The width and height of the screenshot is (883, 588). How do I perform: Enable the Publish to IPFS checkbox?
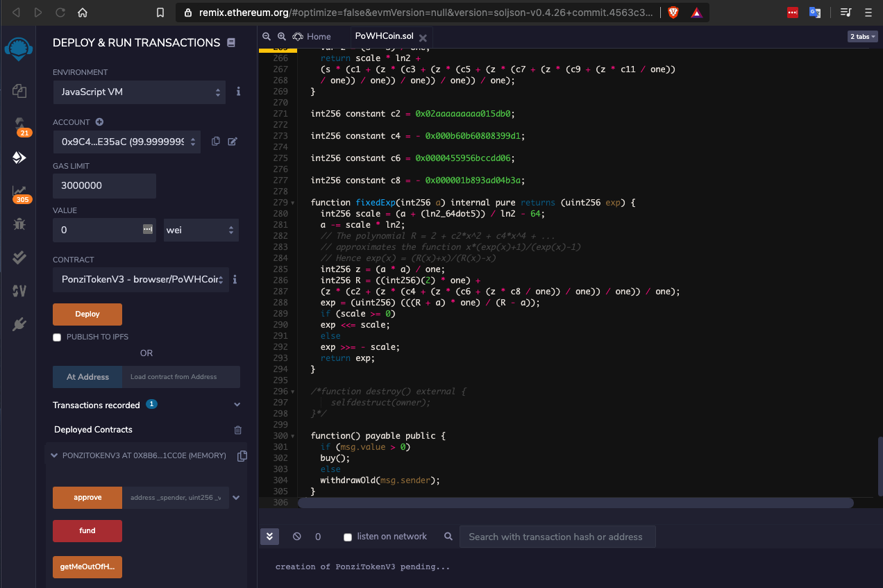click(57, 337)
